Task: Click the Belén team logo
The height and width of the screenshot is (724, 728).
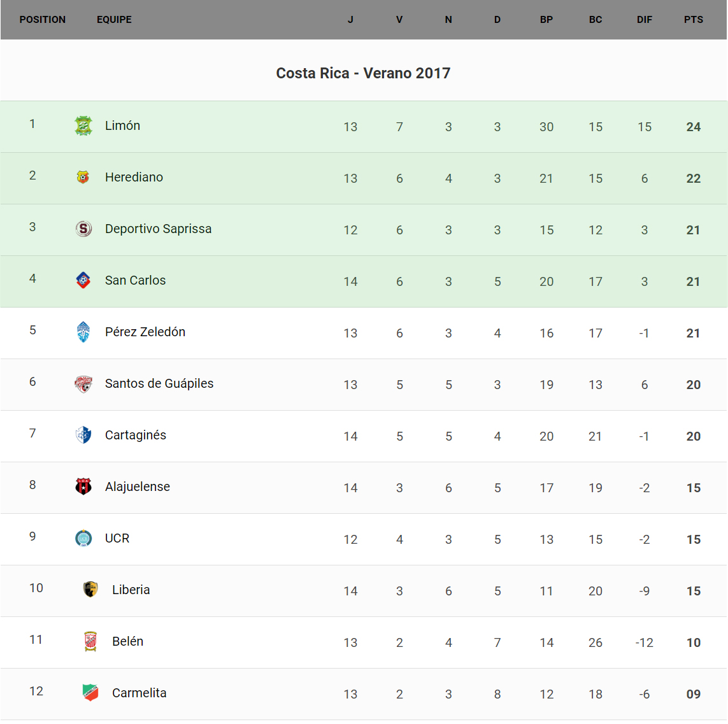Action: click(x=90, y=642)
